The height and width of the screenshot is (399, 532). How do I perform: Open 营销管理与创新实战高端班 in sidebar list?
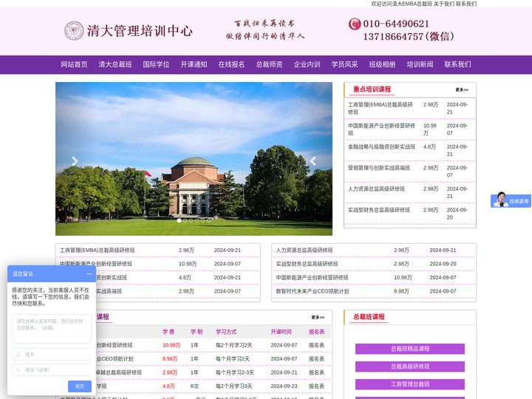(378, 168)
